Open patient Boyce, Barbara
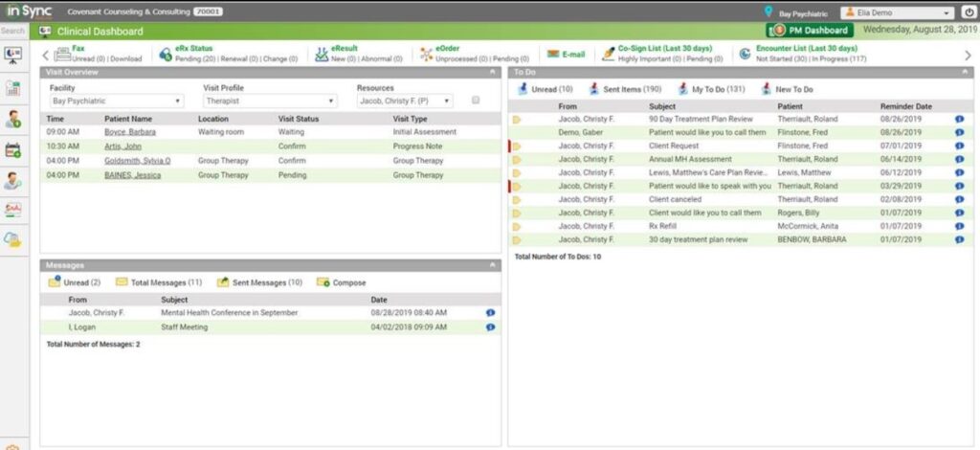The width and height of the screenshot is (980, 450). point(130,132)
